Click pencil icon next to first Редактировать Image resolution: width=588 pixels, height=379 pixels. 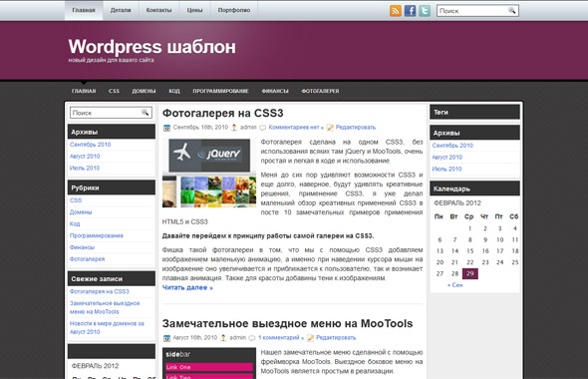pyautogui.click(x=330, y=128)
